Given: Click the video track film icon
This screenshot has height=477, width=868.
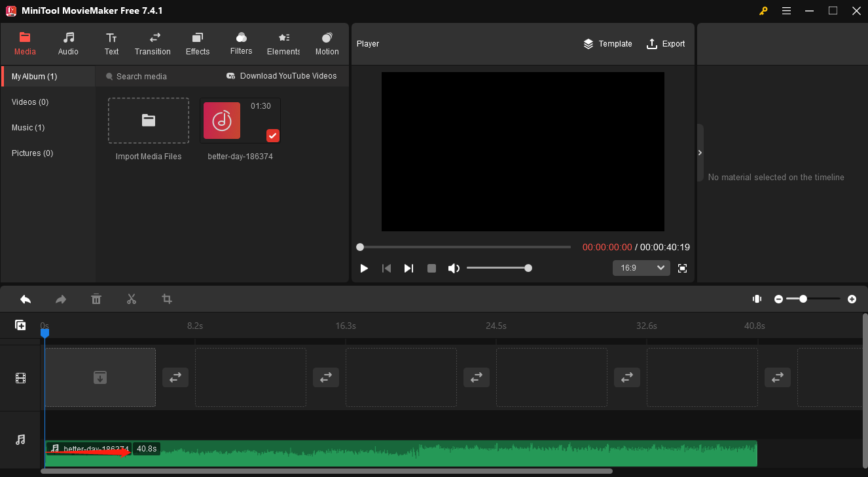Looking at the screenshot, I should [x=20, y=378].
